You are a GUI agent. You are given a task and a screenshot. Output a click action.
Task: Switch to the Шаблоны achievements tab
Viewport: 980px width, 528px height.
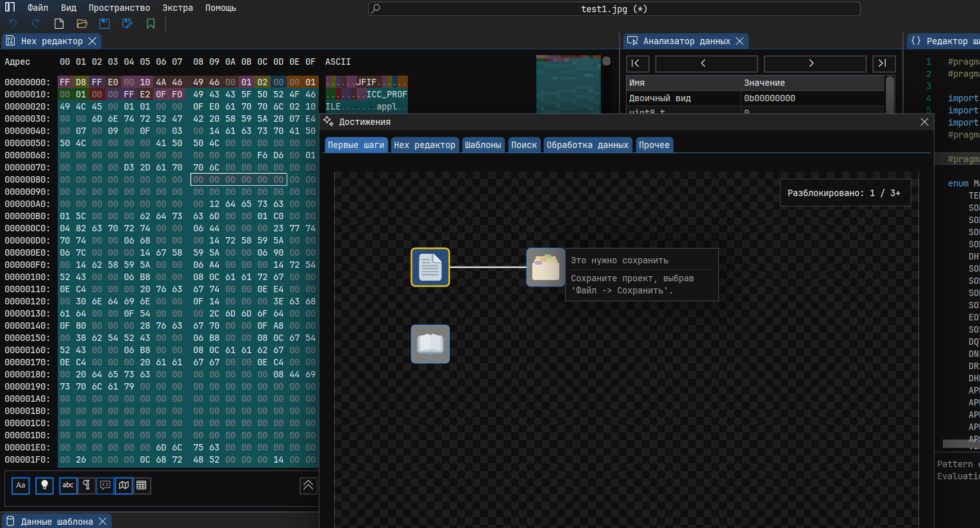pos(483,145)
